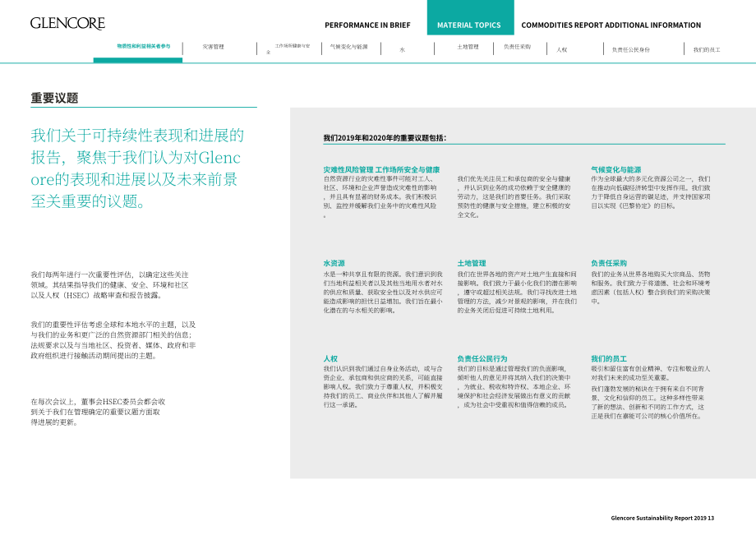Open the 水 nav item
The image size is (756, 535).
402,49
